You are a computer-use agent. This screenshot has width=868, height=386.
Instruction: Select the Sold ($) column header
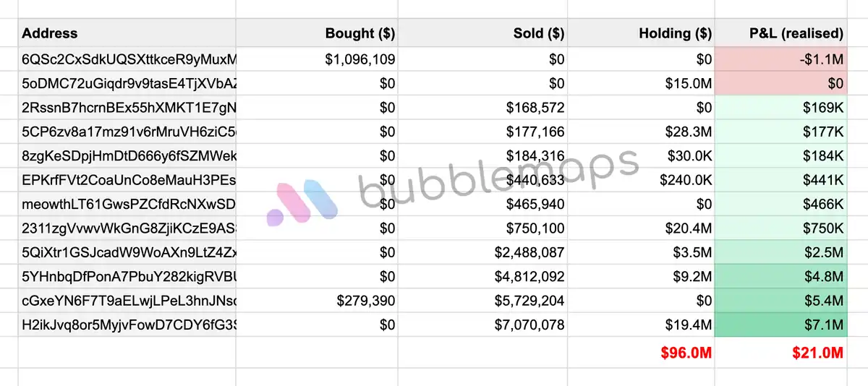[482, 33]
